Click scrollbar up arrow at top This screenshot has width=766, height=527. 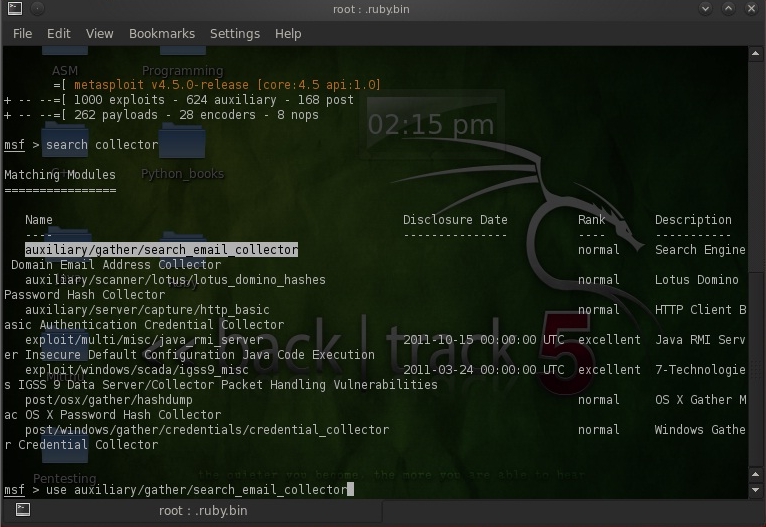[x=755, y=54]
